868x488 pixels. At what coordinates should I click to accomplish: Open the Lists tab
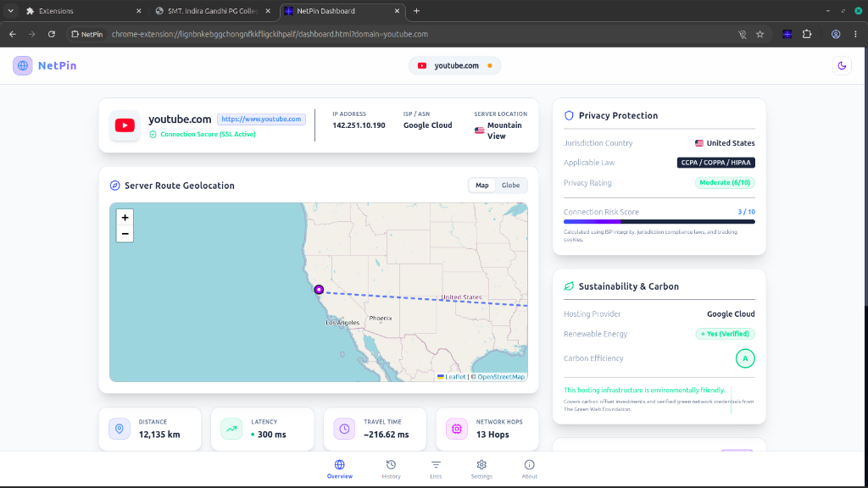436,469
